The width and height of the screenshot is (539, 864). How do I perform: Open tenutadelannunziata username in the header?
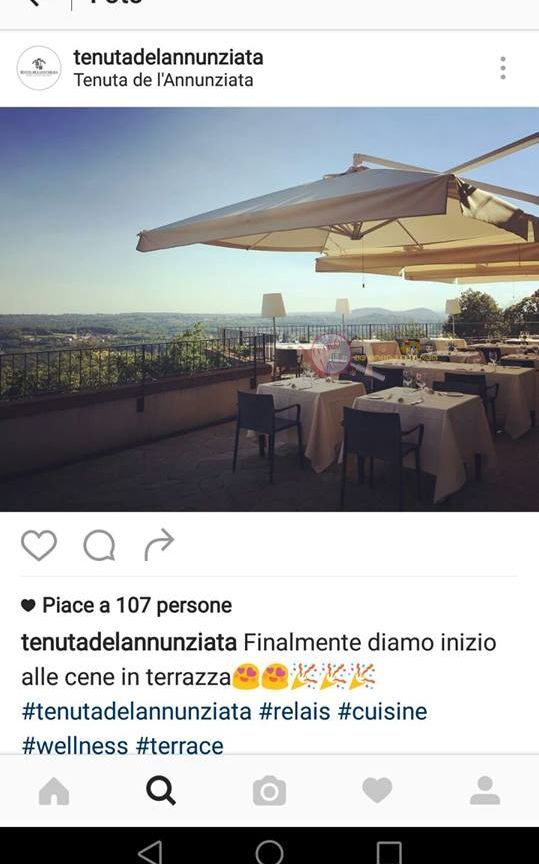[168, 57]
